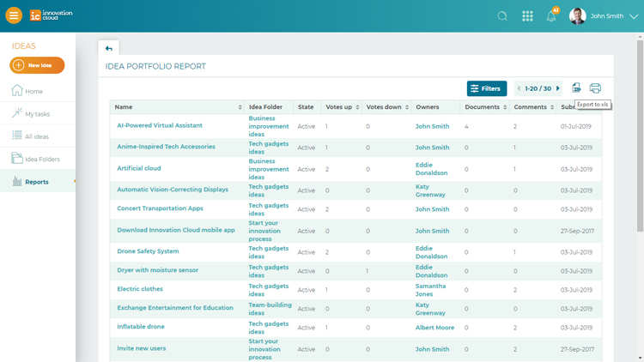Click the My tasks wand icon
Viewport: 644px width, 362px height.
pos(17,112)
